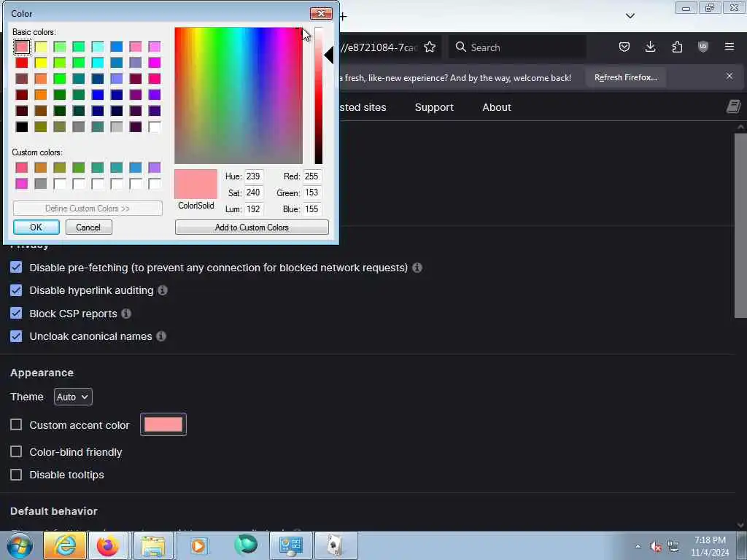The height and width of the screenshot is (560, 747).
Task: Pick the black basic color swatch
Action: coord(21,127)
